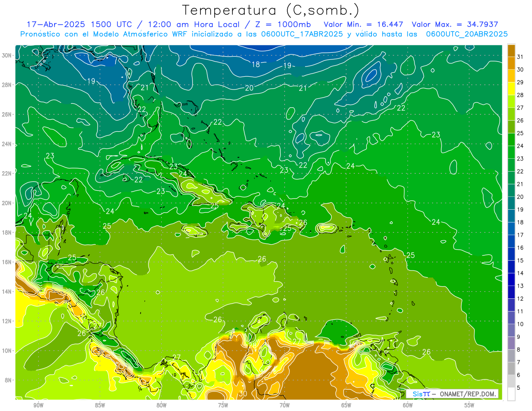Click the 15 label on the color scale
The image size is (532, 411).
[x=521, y=261]
